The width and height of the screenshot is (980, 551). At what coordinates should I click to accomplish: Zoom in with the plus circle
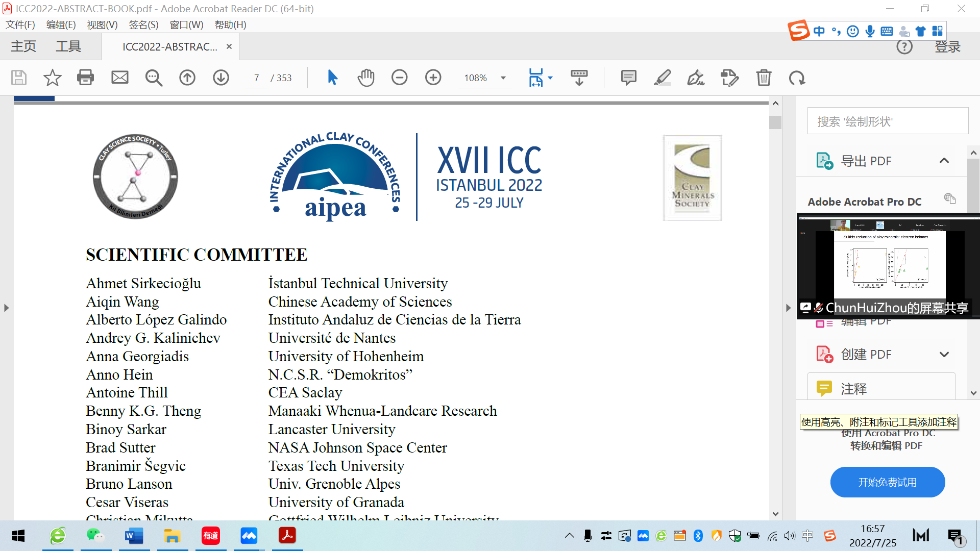[x=433, y=78]
